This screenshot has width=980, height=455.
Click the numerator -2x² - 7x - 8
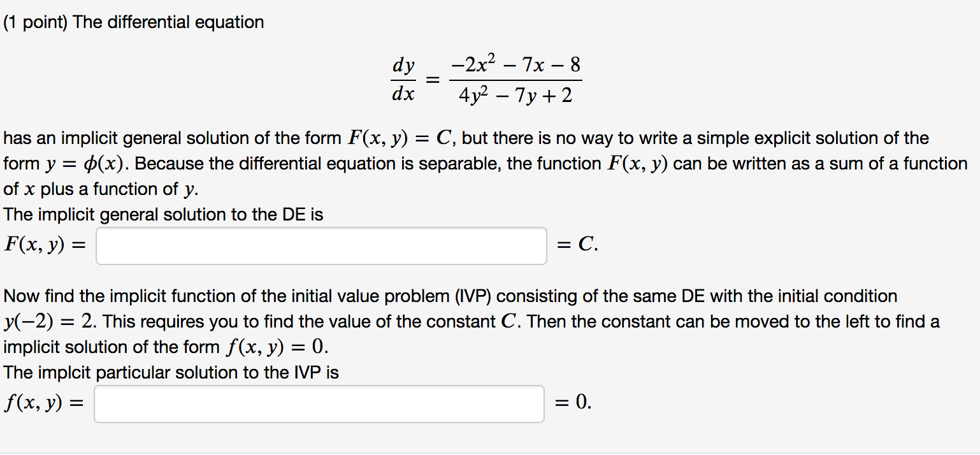pyautogui.click(x=516, y=64)
